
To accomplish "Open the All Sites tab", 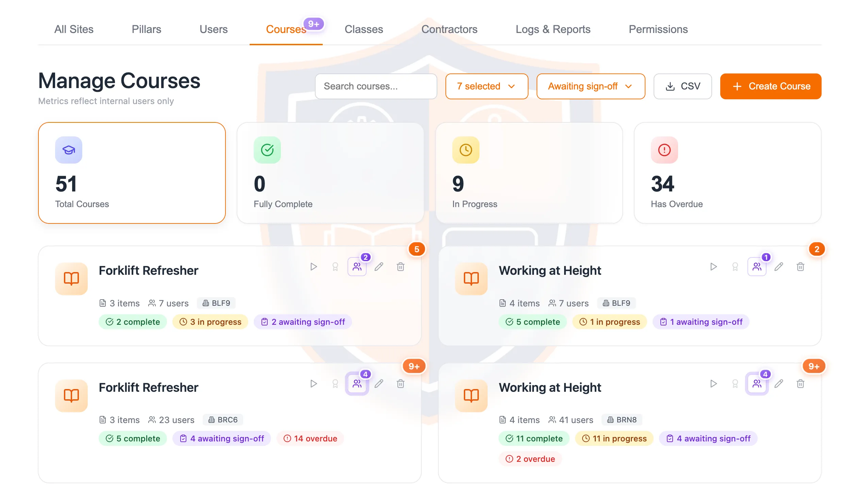I will pos(74,29).
